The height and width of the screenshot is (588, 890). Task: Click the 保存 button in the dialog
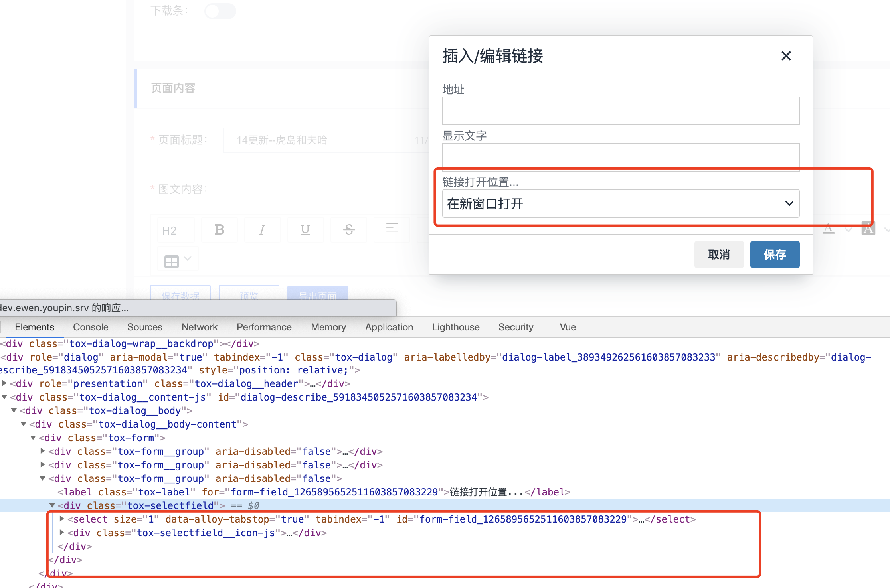(775, 254)
